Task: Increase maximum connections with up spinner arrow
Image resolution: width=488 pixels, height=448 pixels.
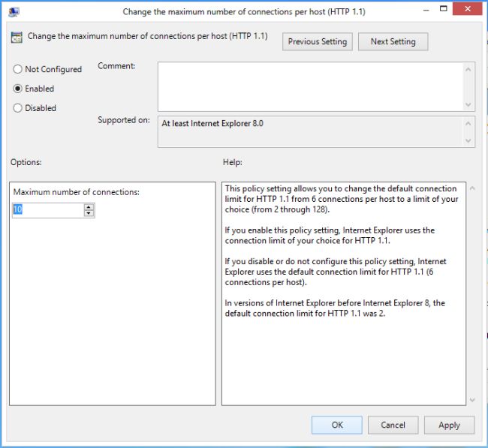Action: (x=89, y=207)
